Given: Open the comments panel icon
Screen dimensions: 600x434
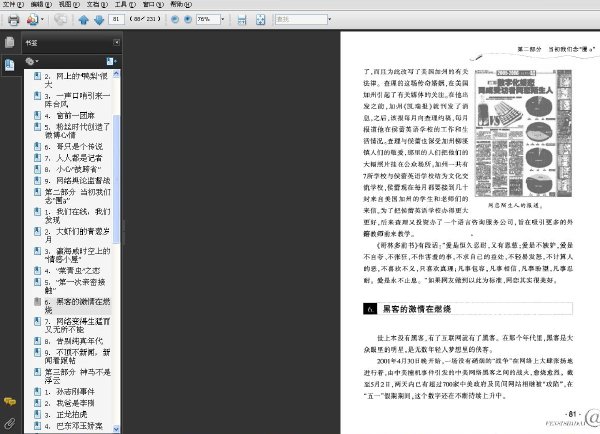Looking at the screenshot, I should point(10,401).
